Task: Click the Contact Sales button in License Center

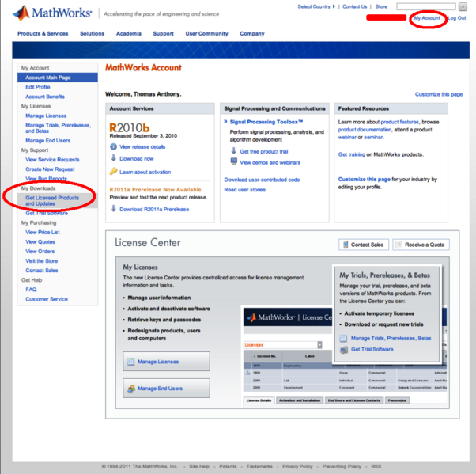Action: click(364, 245)
